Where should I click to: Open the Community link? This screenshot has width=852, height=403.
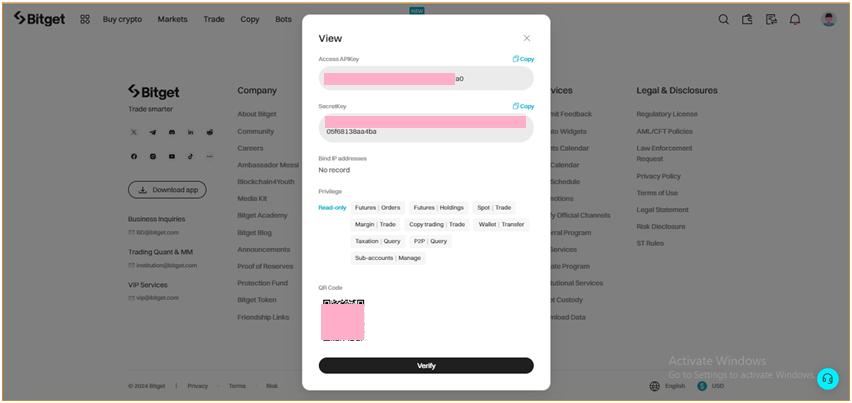(x=256, y=131)
